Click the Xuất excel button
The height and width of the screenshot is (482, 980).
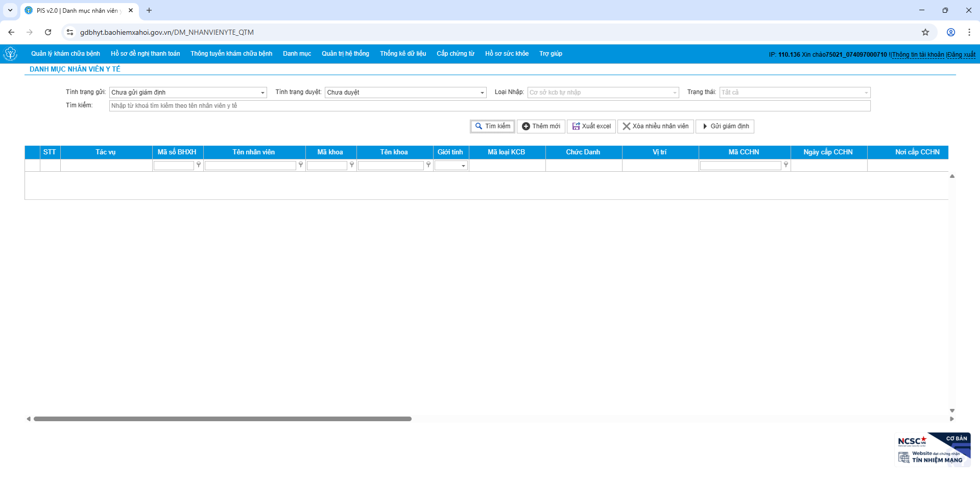click(591, 126)
